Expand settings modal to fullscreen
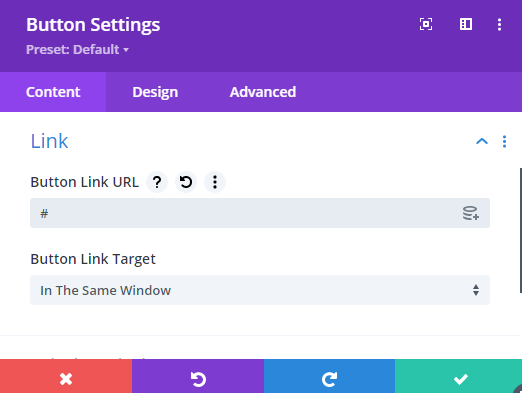 (x=426, y=24)
